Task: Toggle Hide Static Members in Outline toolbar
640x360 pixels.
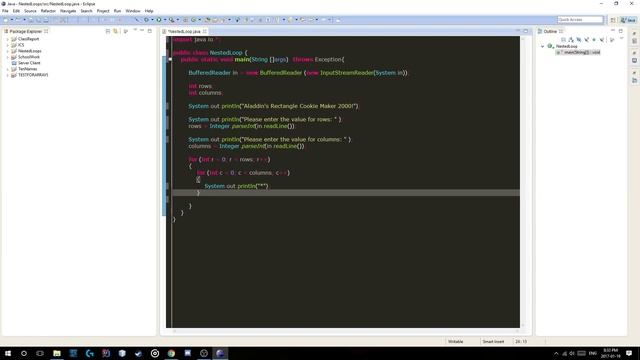Action: tap(587, 40)
